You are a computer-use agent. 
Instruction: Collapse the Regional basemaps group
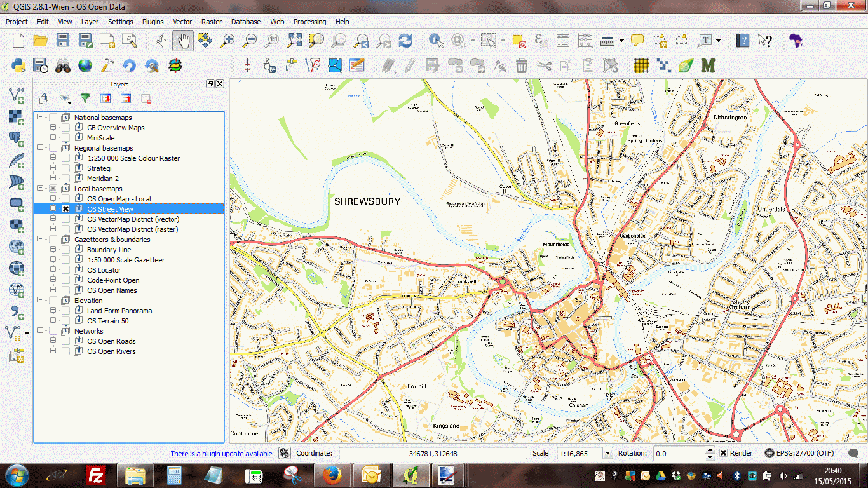41,148
